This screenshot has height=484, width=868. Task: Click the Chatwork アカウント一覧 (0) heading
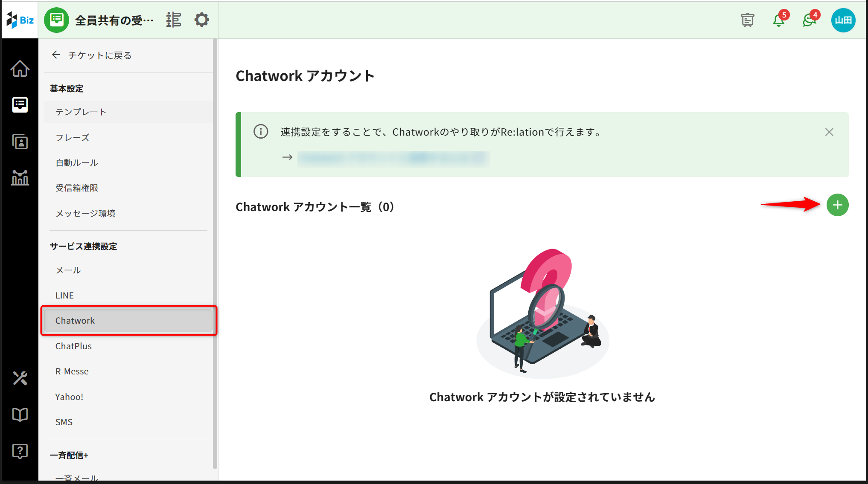pyautogui.click(x=315, y=207)
